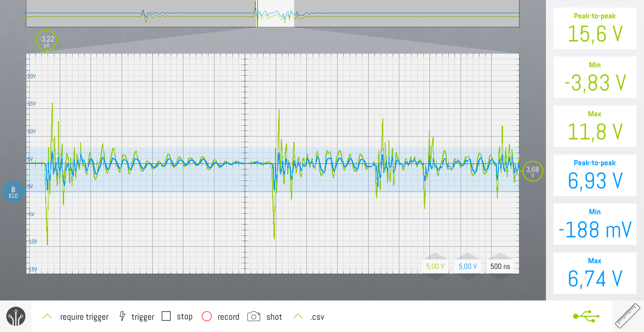This screenshot has width=644, height=332.
Task: Select blue Min -188 mV measurement box
Action: pyautogui.click(x=594, y=224)
